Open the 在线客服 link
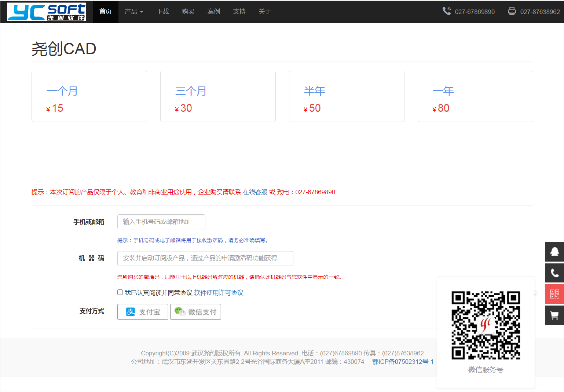Image resolution: width=564 pixels, height=392 pixels. click(x=255, y=192)
